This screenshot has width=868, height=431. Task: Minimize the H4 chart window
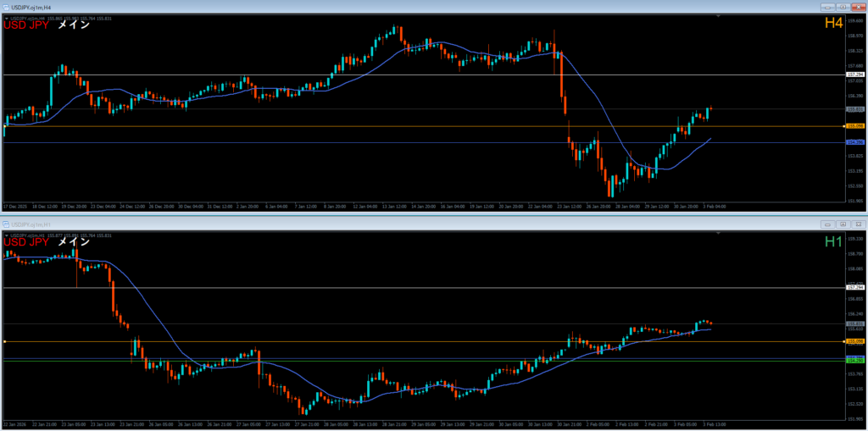coord(827,7)
